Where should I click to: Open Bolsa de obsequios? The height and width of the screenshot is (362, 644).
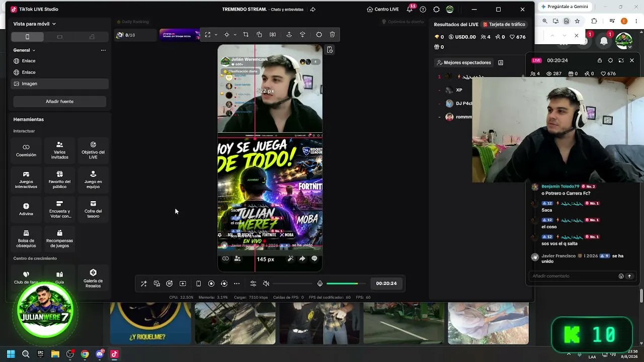(26, 239)
